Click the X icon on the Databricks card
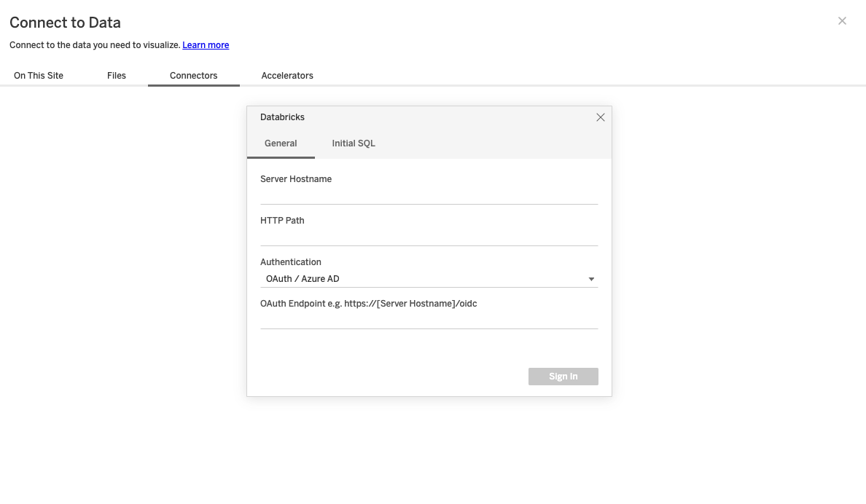 coord(600,117)
